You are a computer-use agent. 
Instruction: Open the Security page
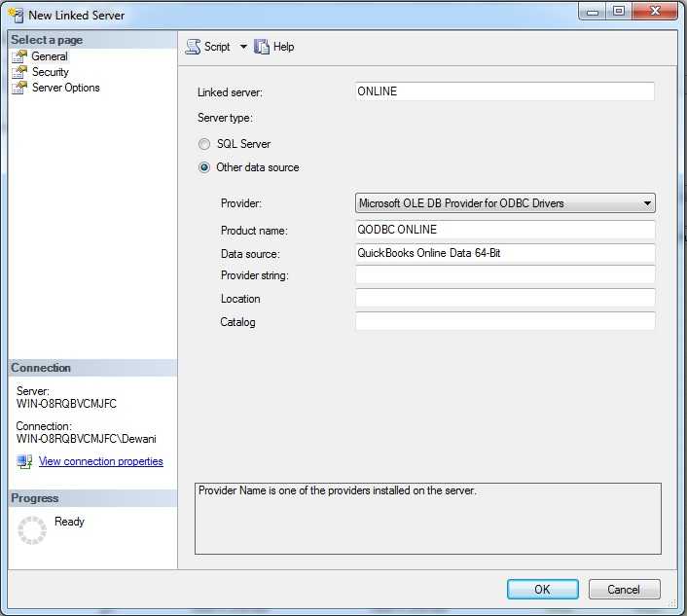(x=50, y=72)
